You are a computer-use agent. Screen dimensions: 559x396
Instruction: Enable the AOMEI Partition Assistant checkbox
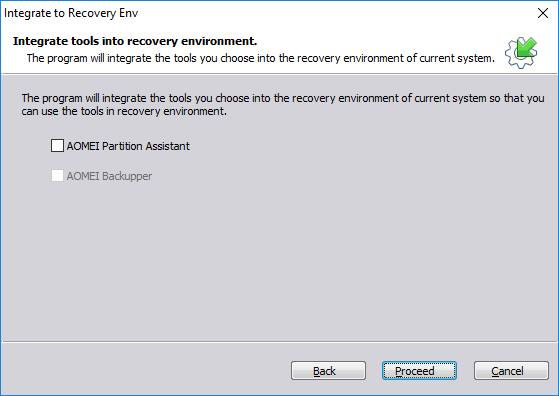pyautogui.click(x=57, y=146)
